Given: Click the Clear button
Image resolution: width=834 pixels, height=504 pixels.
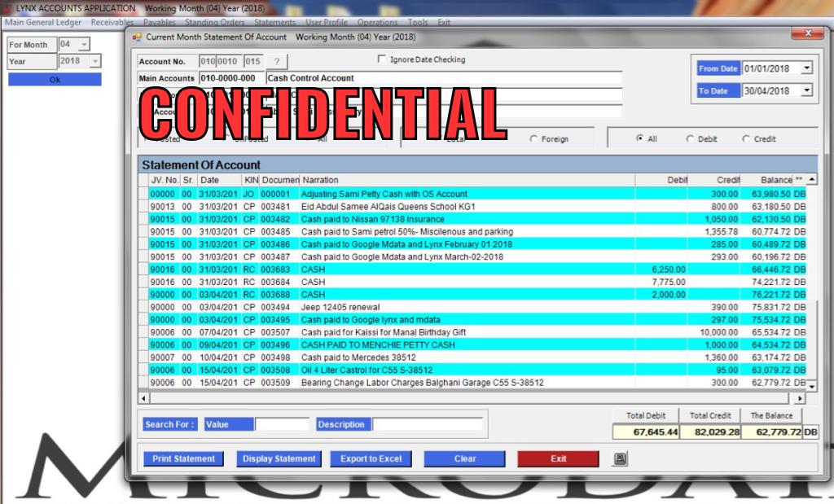Looking at the screenshot, I should [464, 458].
